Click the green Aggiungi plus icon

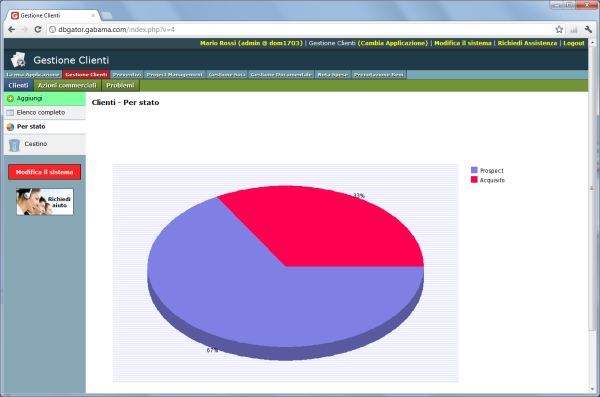[x=10, y=99]
